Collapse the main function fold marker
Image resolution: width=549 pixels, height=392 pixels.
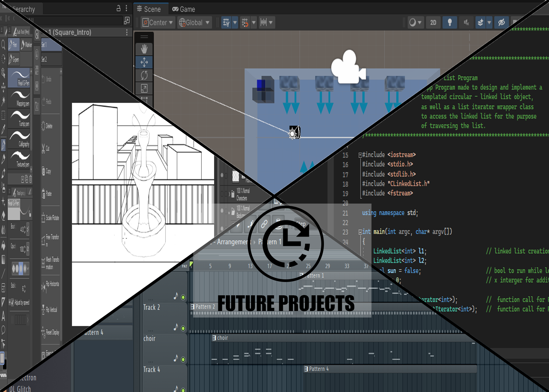tap(360, 232)
